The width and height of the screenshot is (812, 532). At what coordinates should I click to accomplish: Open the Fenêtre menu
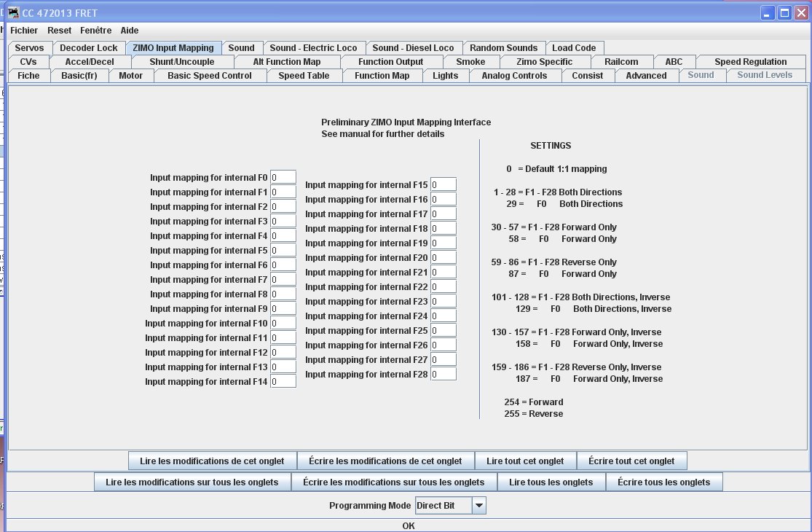click(x=96, y=31)
